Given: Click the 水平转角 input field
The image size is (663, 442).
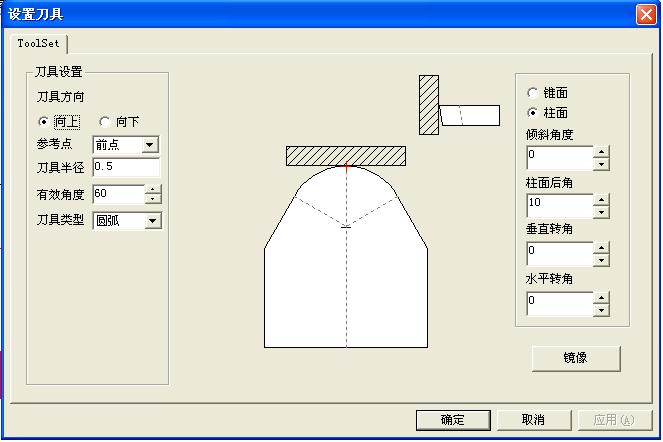Looking at the screenshot, I should coord(560,304).
